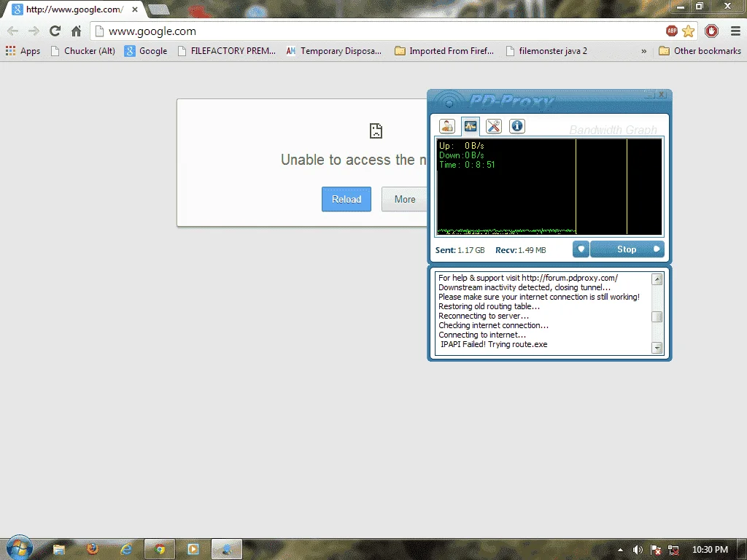Click taskbar clock 10:30 PM

pos(710,550)
